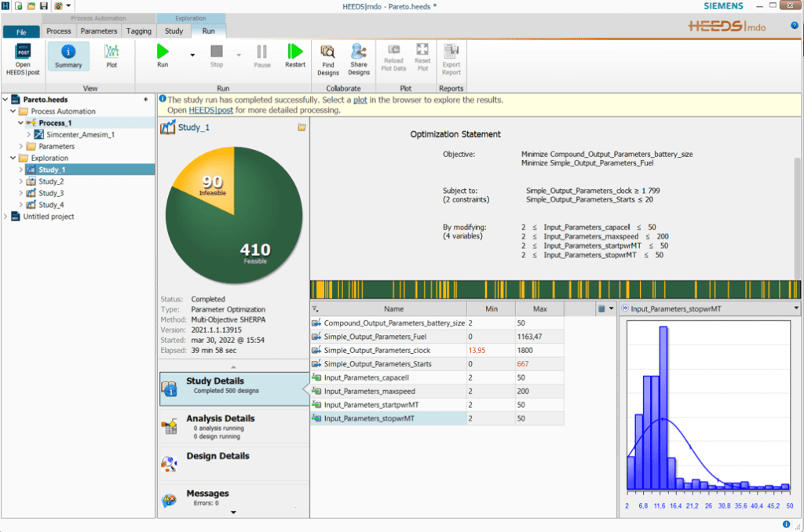Switch to the Study ribbon tab
The width and height of the screenshot is (804, 532).
coord(174,31)
